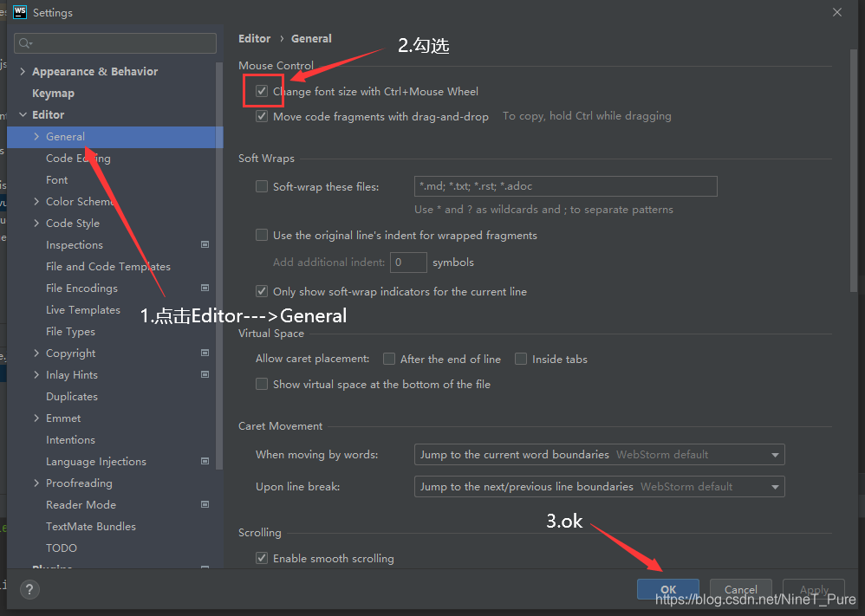865x616 pixels.
Task: Expand the Proofreading node
Action: pos(36,483)
